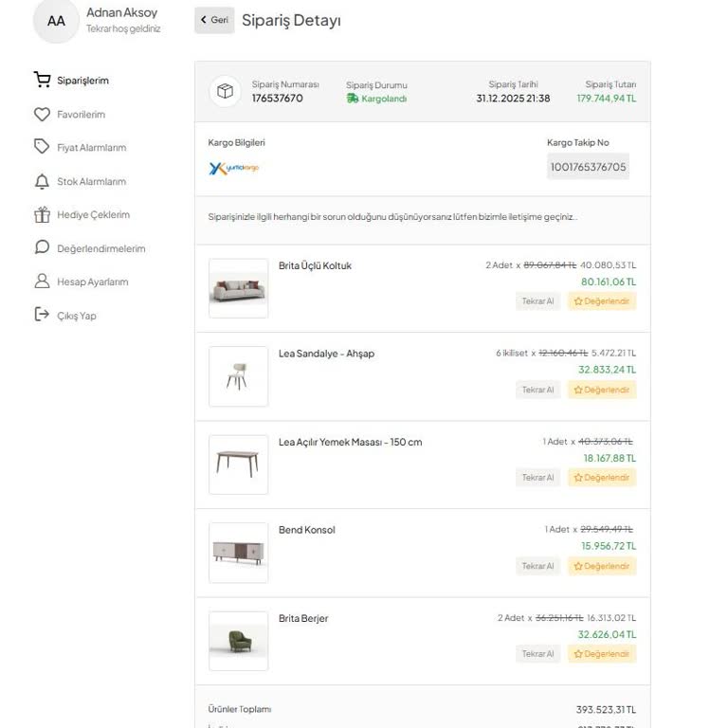Screen dimensions: 728x728
Task: Click the order date 31.12.2025 21:38
Action: 513,98
